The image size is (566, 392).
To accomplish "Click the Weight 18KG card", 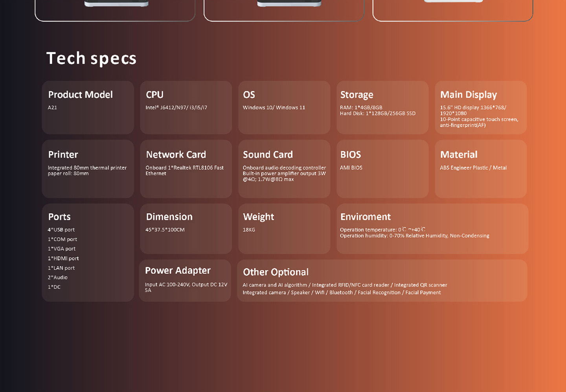I will [x=284, y=229].
